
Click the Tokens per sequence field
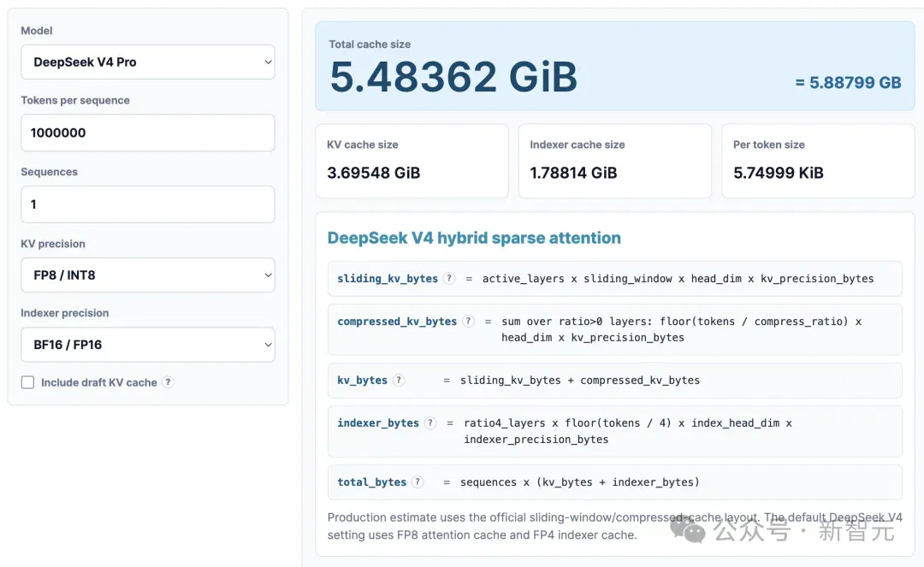coord(148,133)
